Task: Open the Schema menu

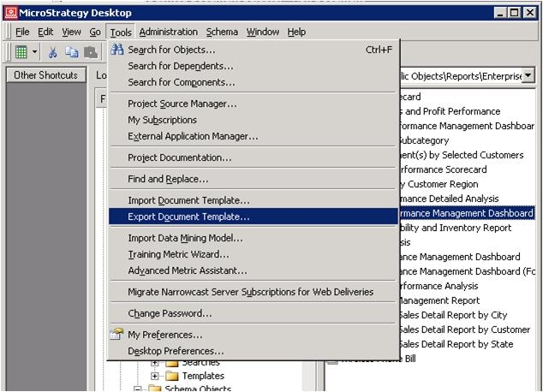Action: (x=222, y=32)
